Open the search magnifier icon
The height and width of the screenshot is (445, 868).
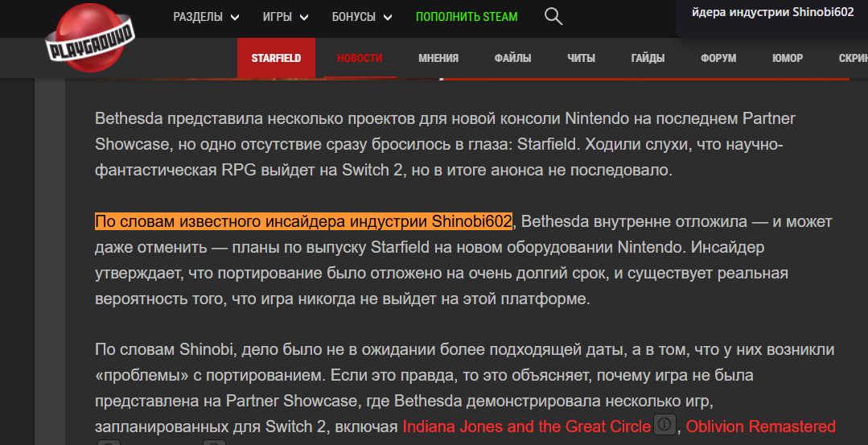[553, 17]
